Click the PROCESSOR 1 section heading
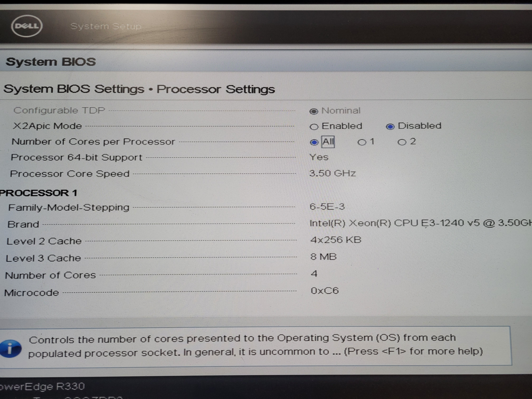 tap(39, 193)
